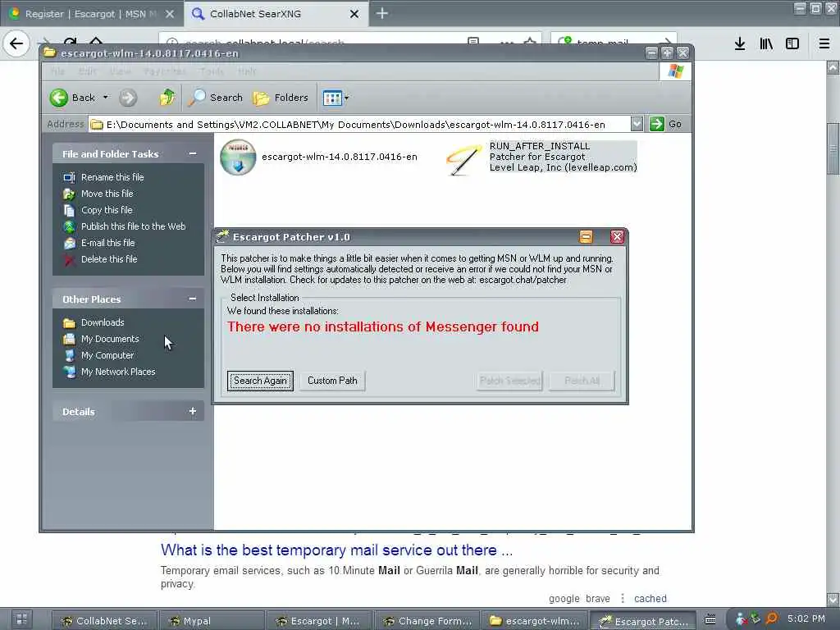Open the Help menu in Explorer
Screen dimensions: 840x630
tap(246, 71)
